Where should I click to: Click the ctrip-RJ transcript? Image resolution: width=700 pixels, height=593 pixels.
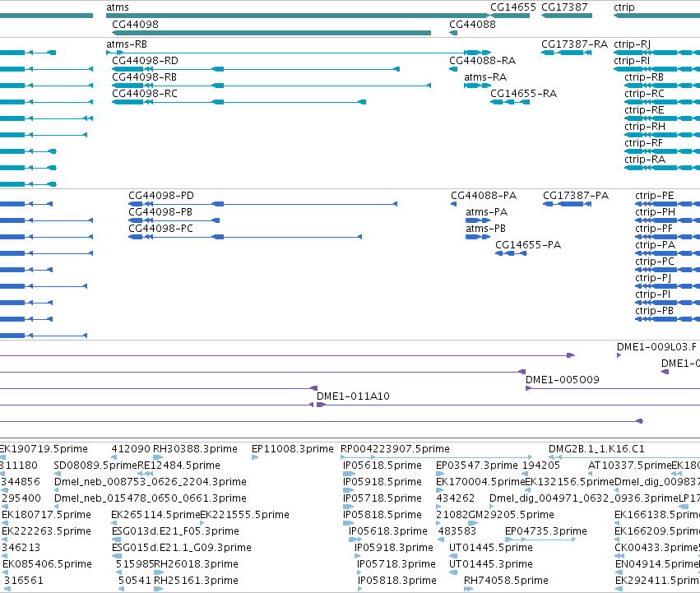(656, 53)
